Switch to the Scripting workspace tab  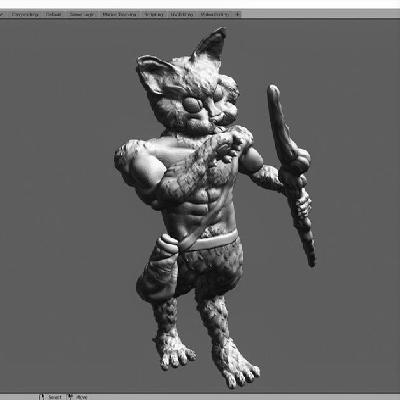tap(154, 14)
